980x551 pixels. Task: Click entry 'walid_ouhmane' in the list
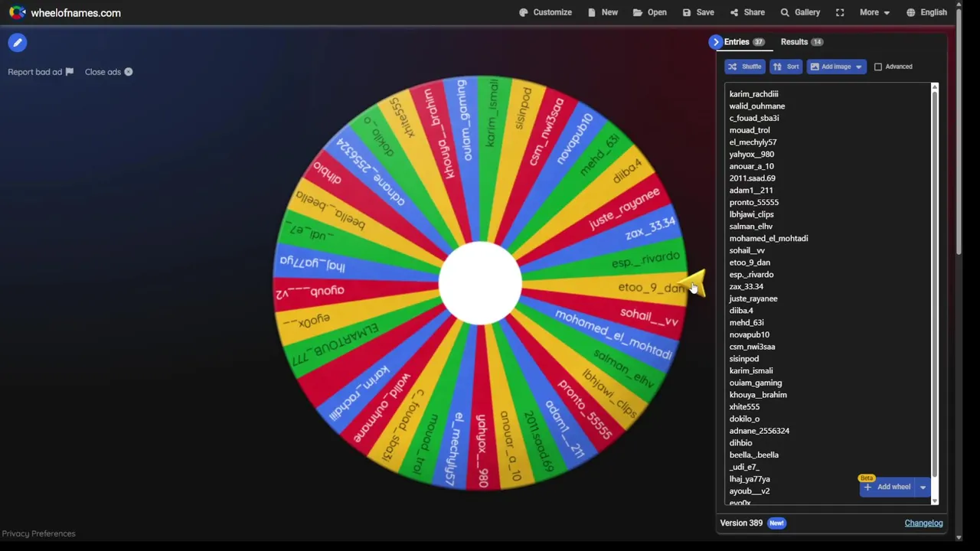point(756,106)
